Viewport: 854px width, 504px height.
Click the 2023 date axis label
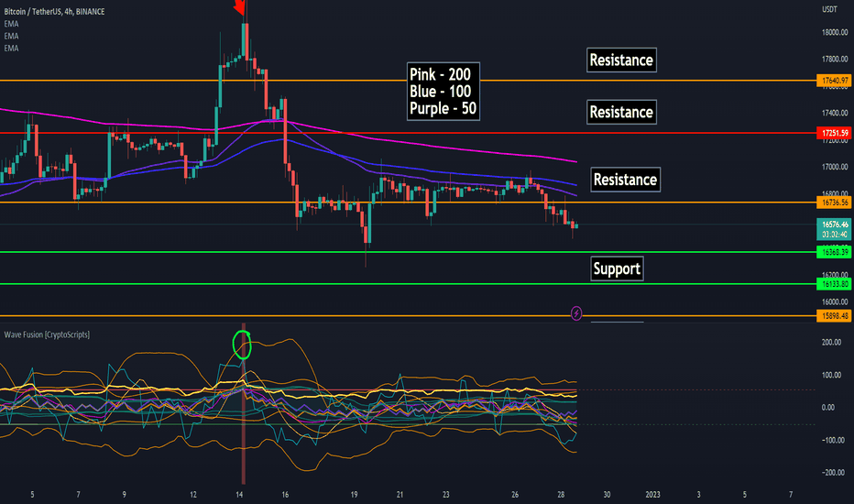coord(652,495)
